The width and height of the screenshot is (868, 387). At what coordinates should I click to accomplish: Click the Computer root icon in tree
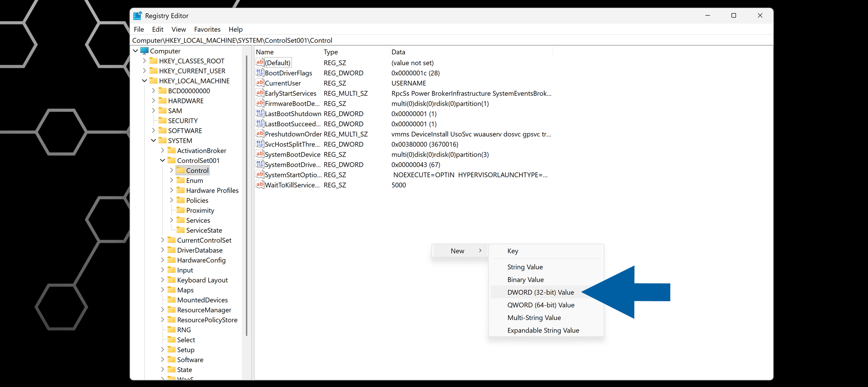point(144,51)
